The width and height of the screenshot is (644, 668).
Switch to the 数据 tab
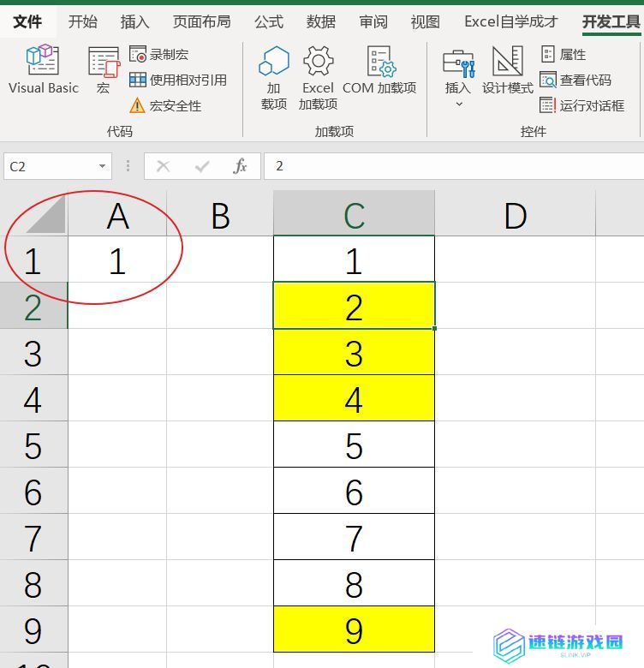[321, 21]
